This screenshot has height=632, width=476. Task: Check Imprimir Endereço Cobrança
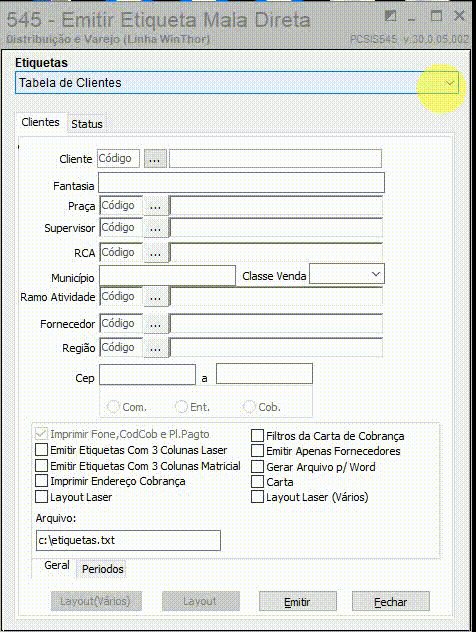(x=41, y=481)
